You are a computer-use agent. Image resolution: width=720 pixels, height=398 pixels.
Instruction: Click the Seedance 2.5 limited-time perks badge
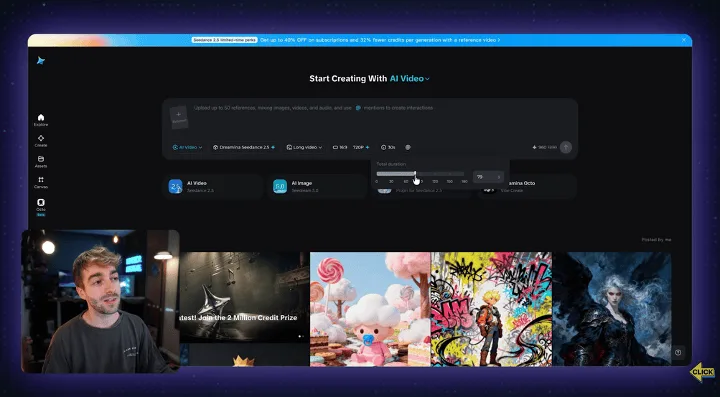point(225,40)
